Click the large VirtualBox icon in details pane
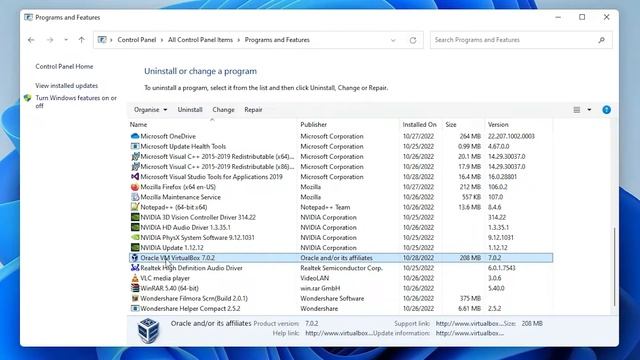The image size is (640, 360). coord(148,330)
